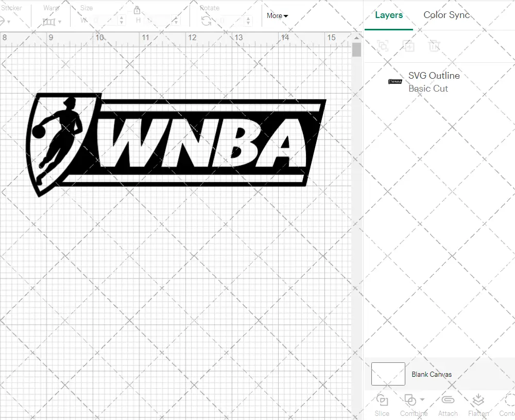The width and height of the screenshot is (515, 420).
Task: Click the Duplicate icon in the Layers panel
Action: pos(409,46)
